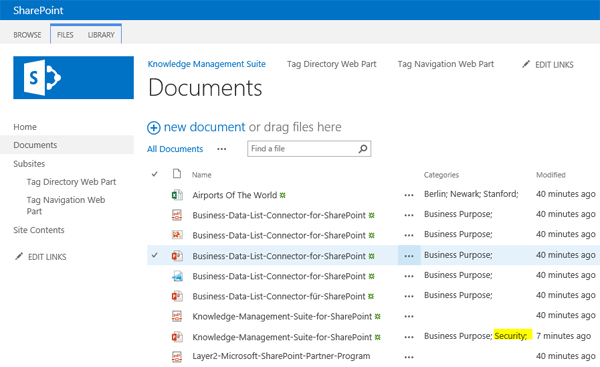Viewport: 600px width, 367px height.
Task: Click the SharePoint site logo
Action: pyautogui.click(x=73, y=78)
